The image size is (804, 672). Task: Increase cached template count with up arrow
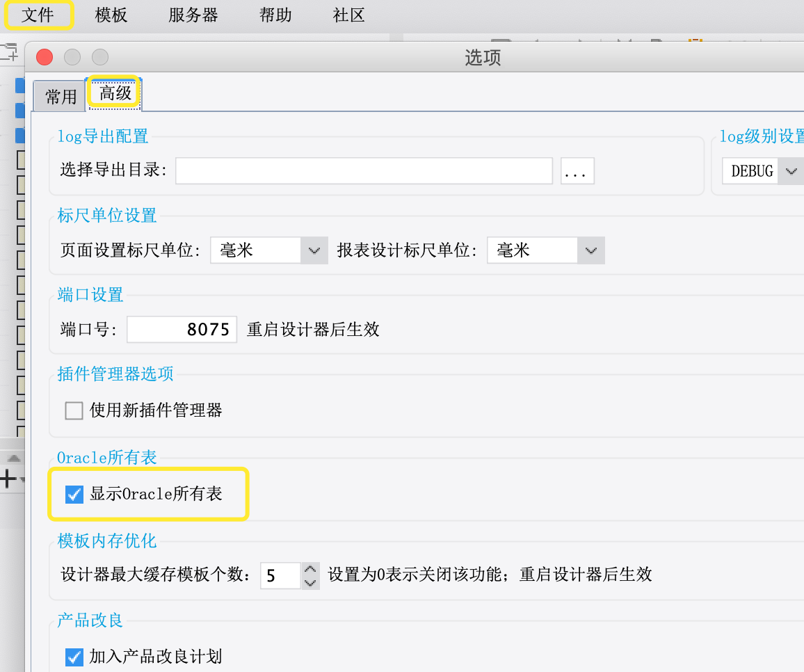[x=310, y=569]
